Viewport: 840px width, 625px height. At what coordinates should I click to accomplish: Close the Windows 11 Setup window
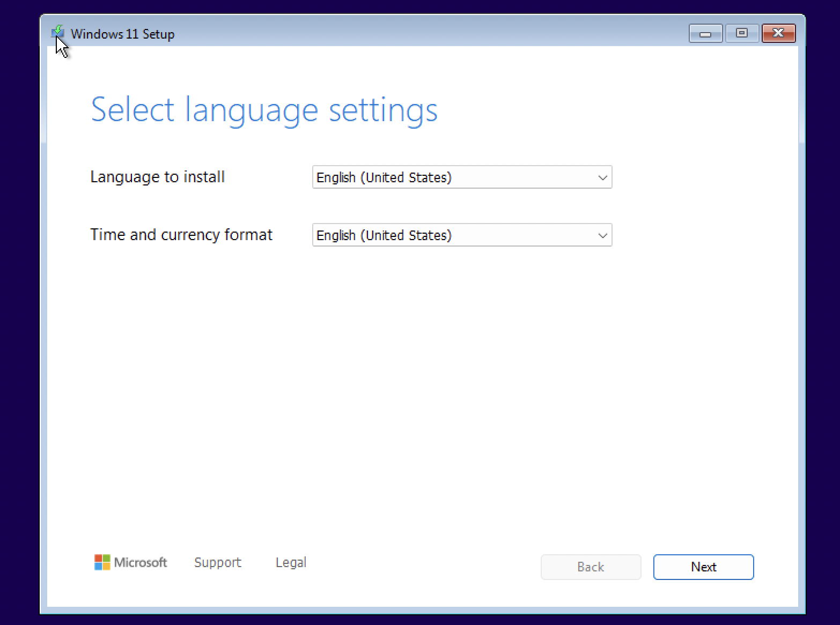pyautogui.click(x=778, y=33)
